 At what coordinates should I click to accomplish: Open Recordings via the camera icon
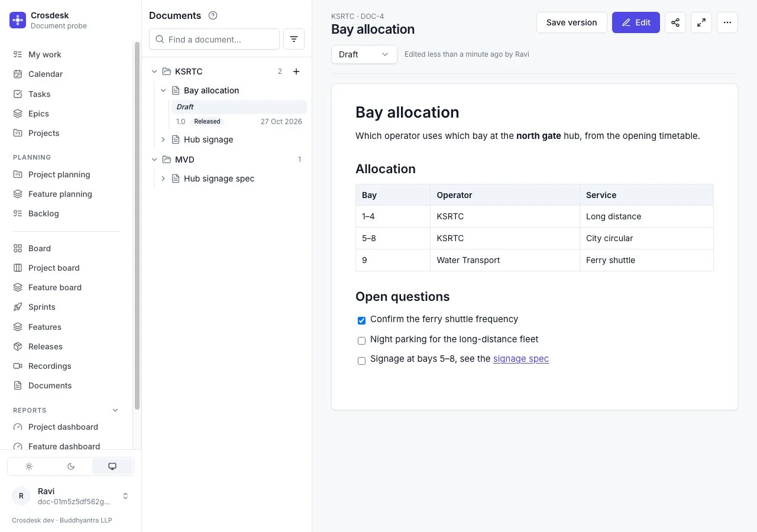pos(18,366)
